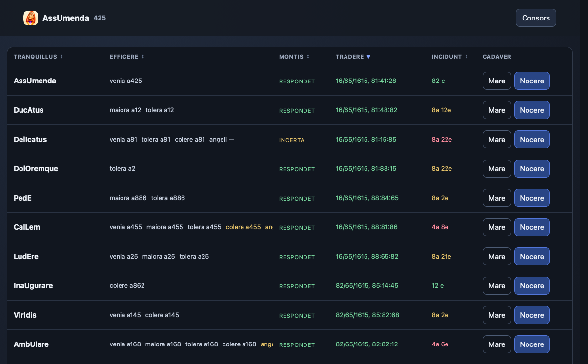
Task: Click Nocere button in LudEre row
Action: coord(532,257)
